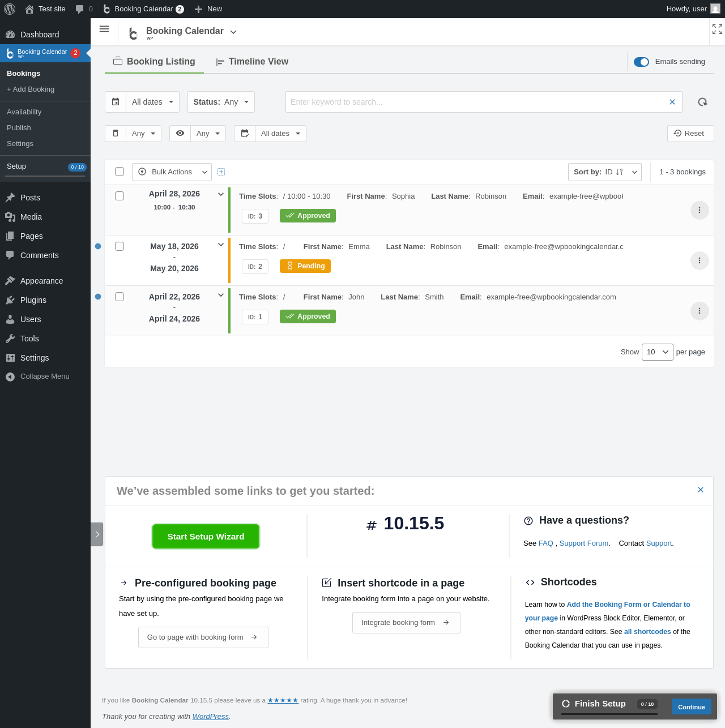
Task: Click the hamburger menu icon in header
Action: pos(104,29)
